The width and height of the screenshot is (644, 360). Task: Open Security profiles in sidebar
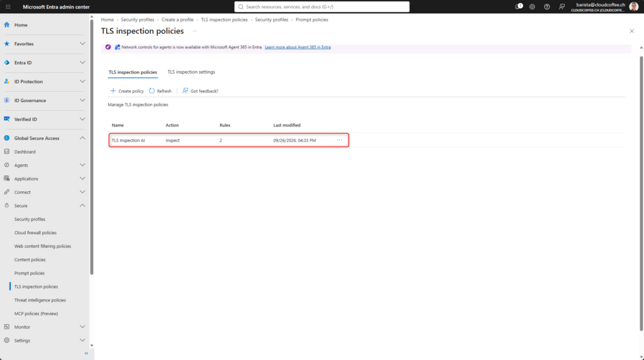tap(30, 220)
